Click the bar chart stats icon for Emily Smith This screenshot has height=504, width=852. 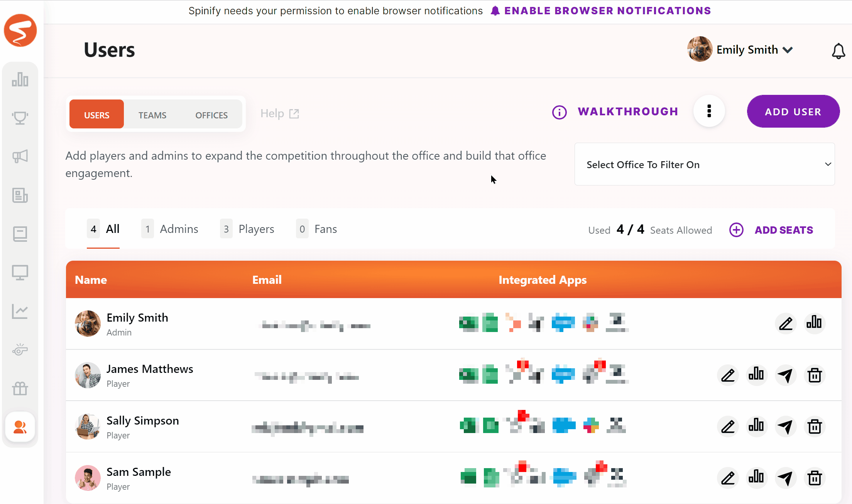click(814, 323)
